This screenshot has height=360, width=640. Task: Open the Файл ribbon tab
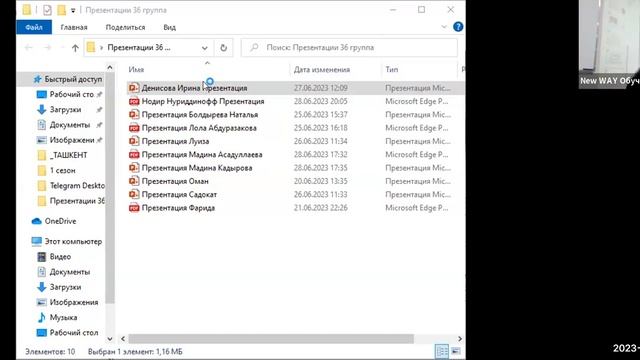click(x=34, y=27)
